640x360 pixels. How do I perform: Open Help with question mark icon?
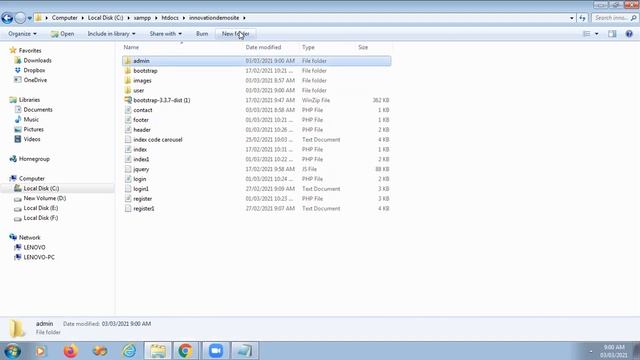pos(629,34)
